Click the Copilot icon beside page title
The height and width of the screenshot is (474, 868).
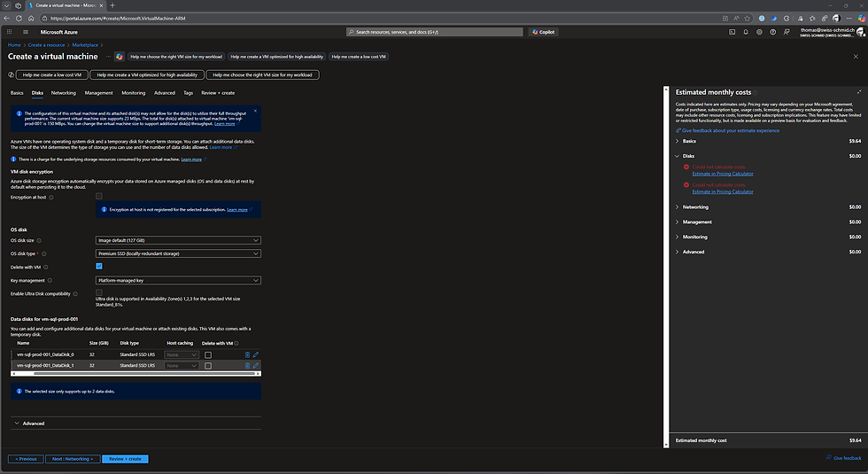click(x=119, y=57)
